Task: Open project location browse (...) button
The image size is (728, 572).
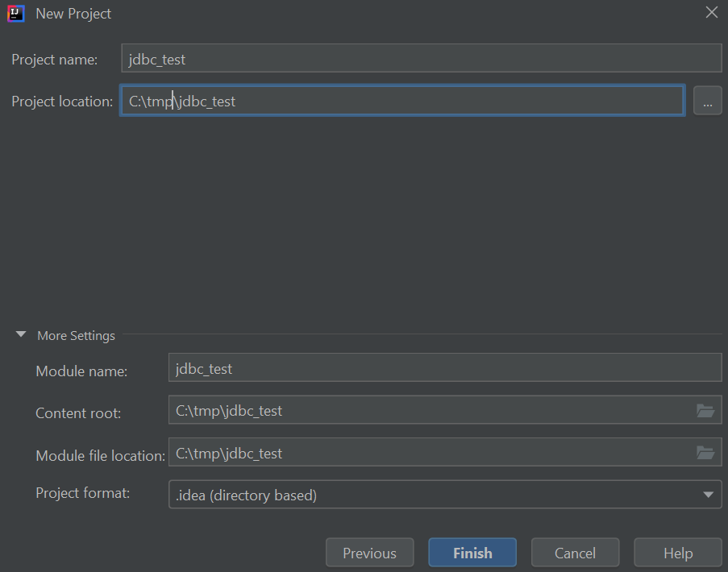Action: click(708, 101)
